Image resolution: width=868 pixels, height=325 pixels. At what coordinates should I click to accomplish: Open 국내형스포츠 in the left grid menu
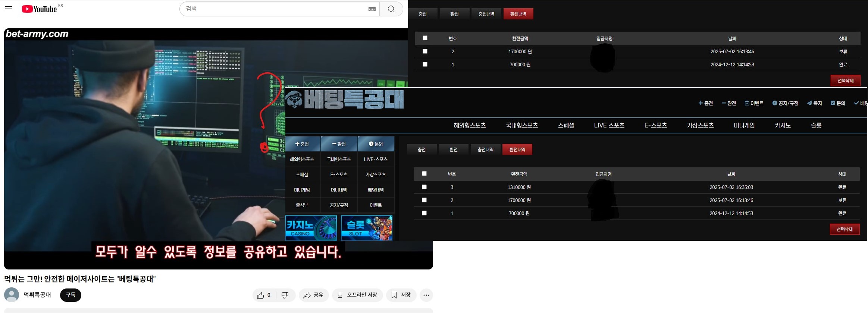click(x=339, y=159)
